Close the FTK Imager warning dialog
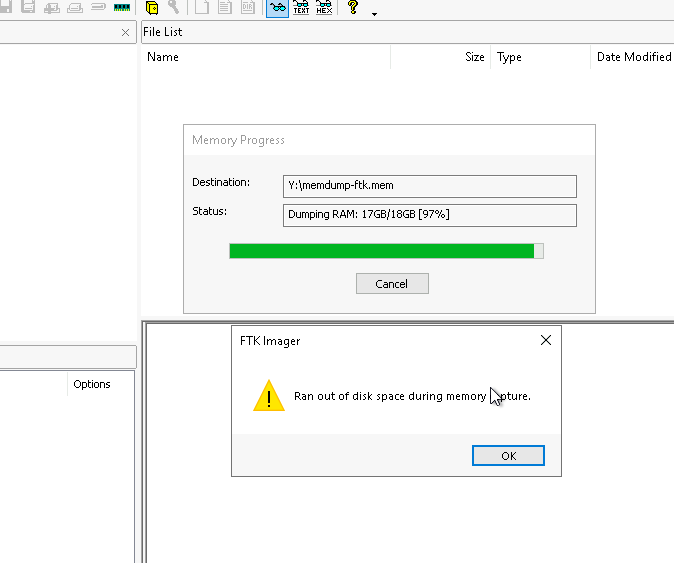 [x=545, y=341]
